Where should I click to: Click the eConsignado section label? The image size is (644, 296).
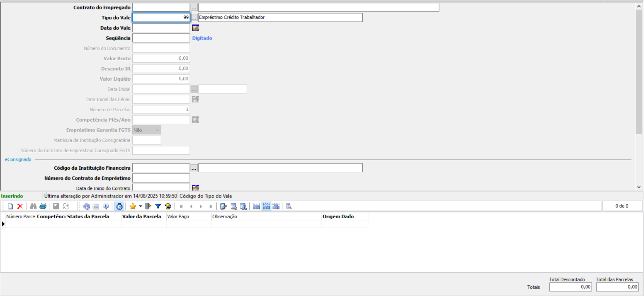(x=18, y=159)
